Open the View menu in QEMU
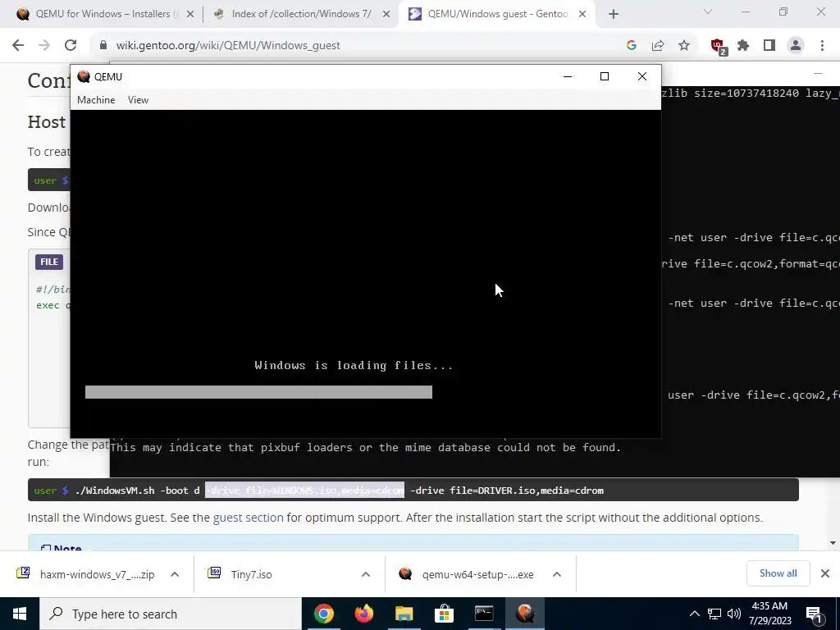 138,100
